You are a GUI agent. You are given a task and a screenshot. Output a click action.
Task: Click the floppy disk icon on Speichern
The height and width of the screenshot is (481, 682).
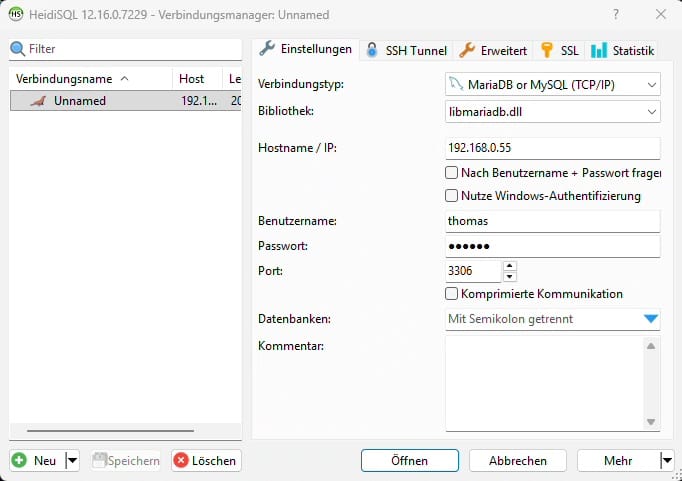click(x=99, y=460)
